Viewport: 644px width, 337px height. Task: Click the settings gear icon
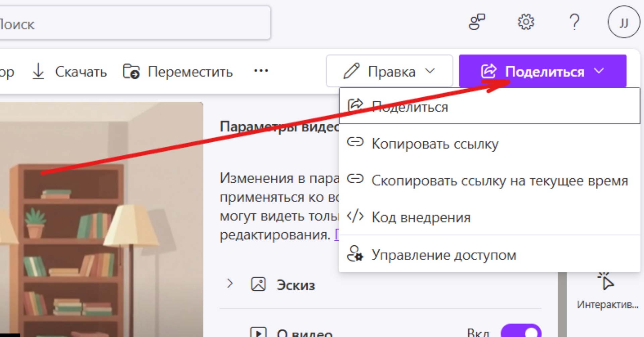pos(526,22)
